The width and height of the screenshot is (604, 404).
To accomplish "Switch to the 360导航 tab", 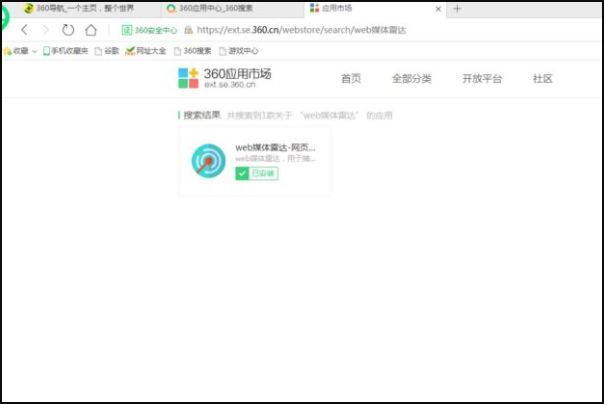I will pyautogui.click(x=79, y=8).
